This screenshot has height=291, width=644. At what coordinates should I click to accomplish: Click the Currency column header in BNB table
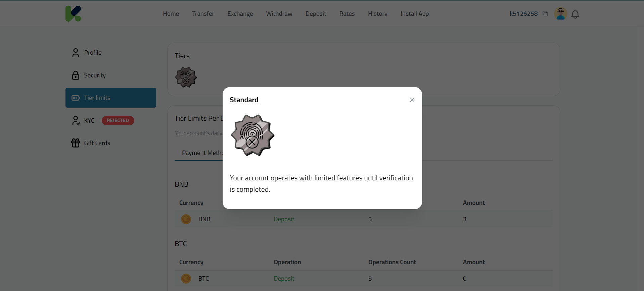[191, 203]
